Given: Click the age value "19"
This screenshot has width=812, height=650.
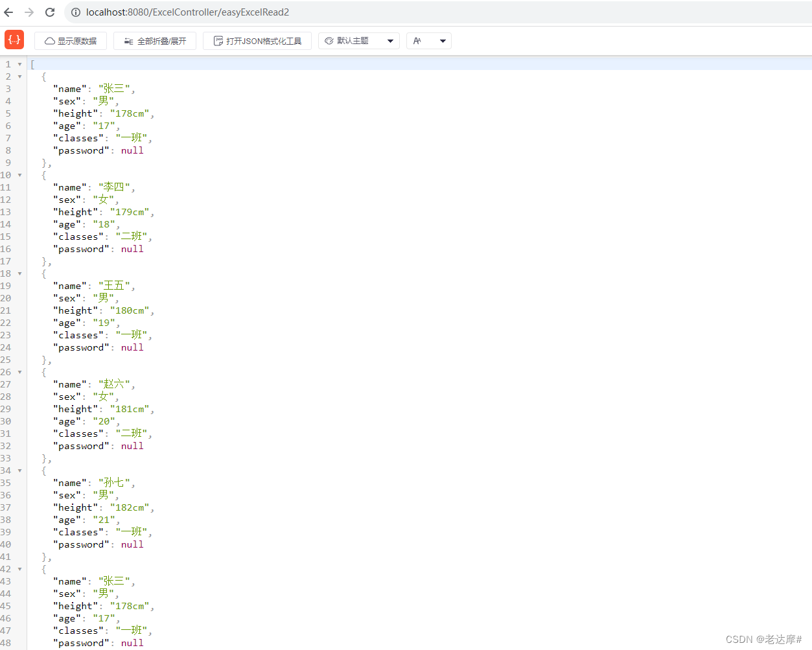Looking at the screenshot, I should tap(104, 323).
